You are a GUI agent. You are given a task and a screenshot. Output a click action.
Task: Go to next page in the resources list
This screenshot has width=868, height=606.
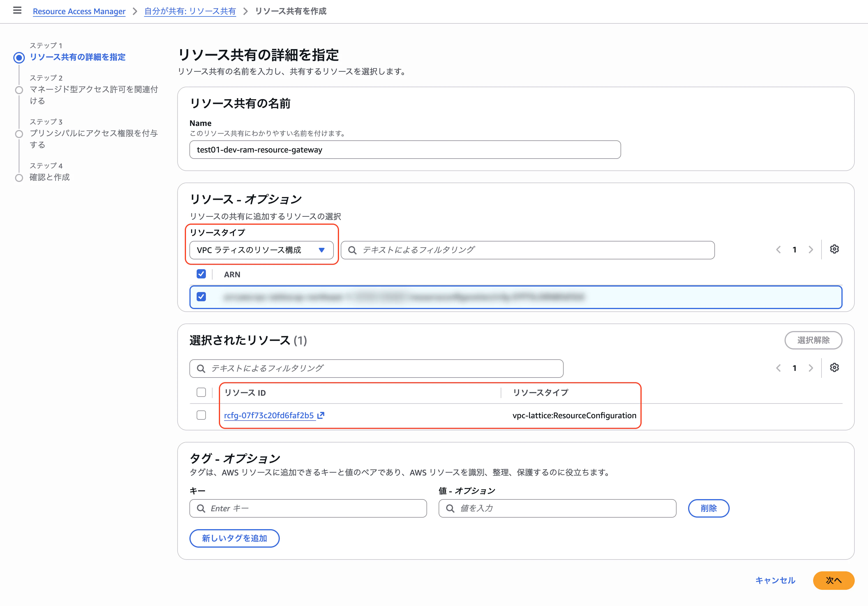point(811,250)
